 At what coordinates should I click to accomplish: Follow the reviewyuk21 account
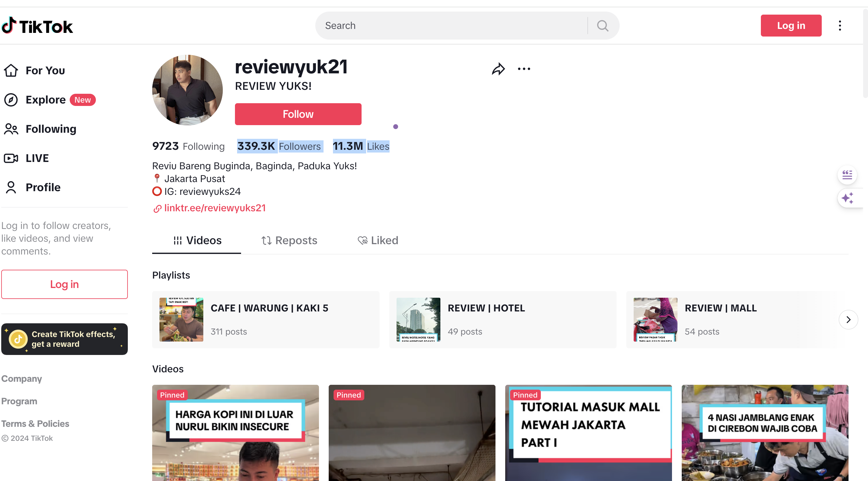298,114
